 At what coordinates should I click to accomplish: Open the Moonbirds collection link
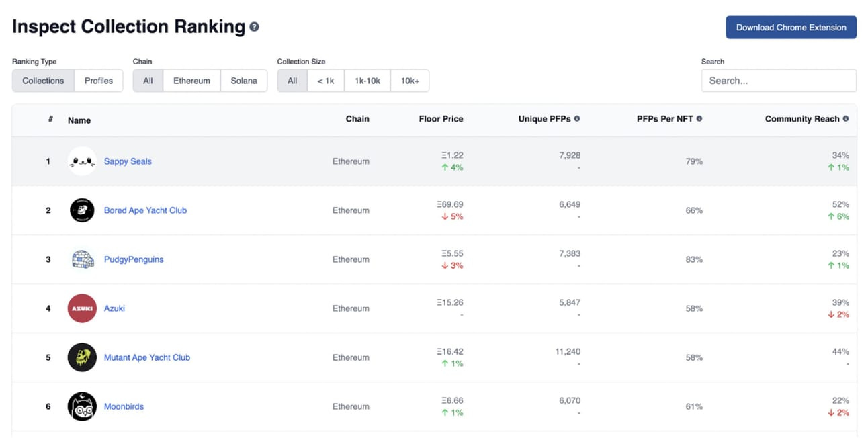point(124,406)
